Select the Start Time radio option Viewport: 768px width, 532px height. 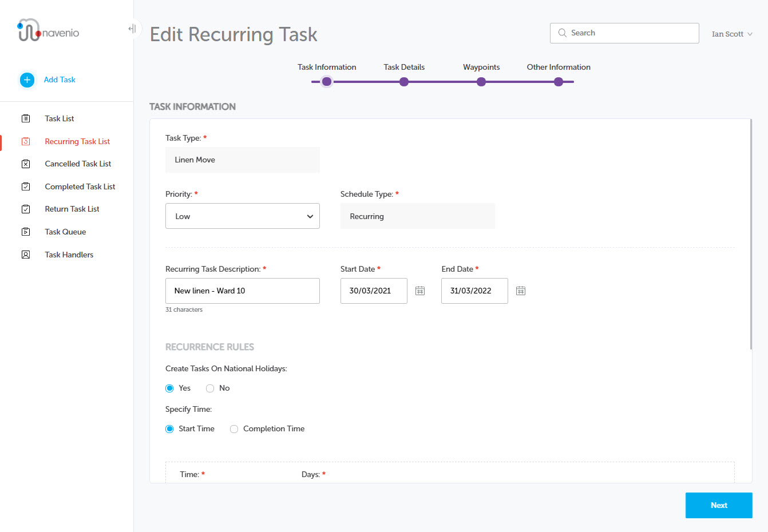click(x=169, y=429)
